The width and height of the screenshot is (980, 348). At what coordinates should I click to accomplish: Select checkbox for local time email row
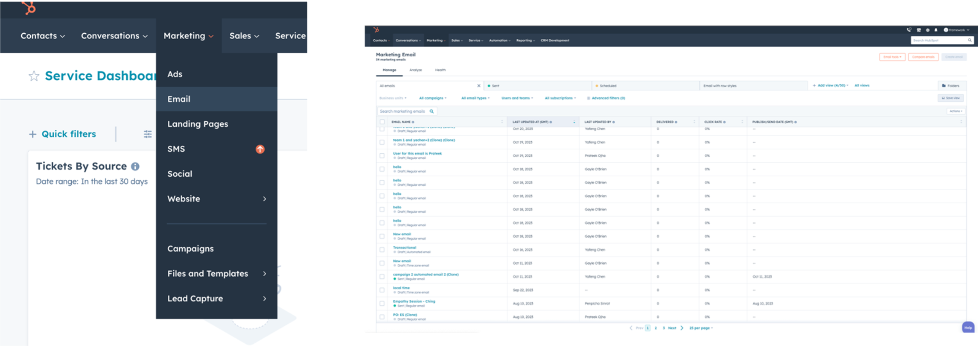point(382,290)
